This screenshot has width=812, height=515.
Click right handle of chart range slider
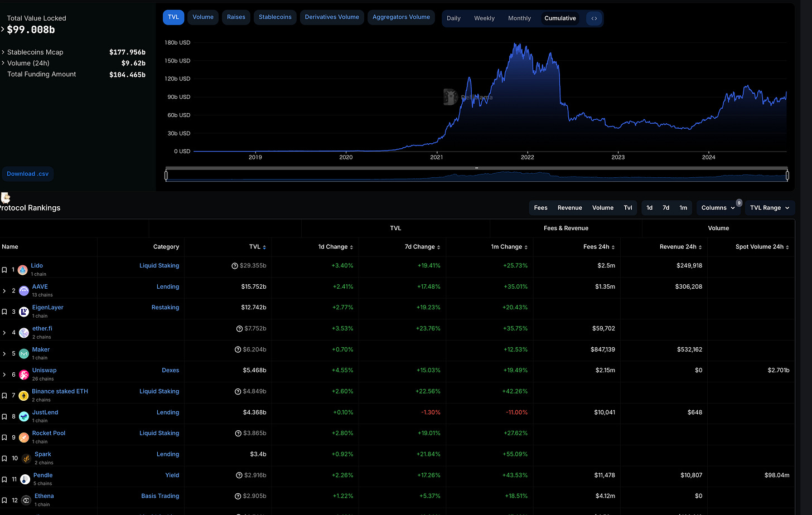787,176
